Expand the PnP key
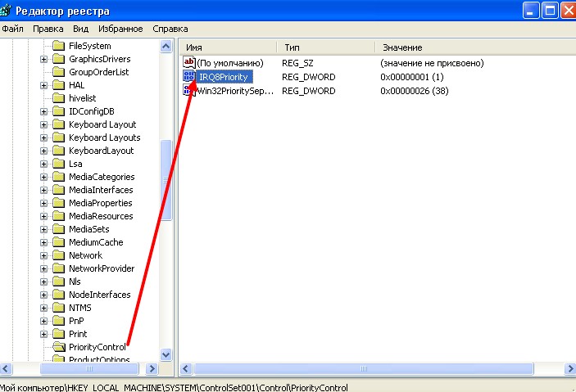Viewport: 576px width, 392px height. tap(43, 321)
